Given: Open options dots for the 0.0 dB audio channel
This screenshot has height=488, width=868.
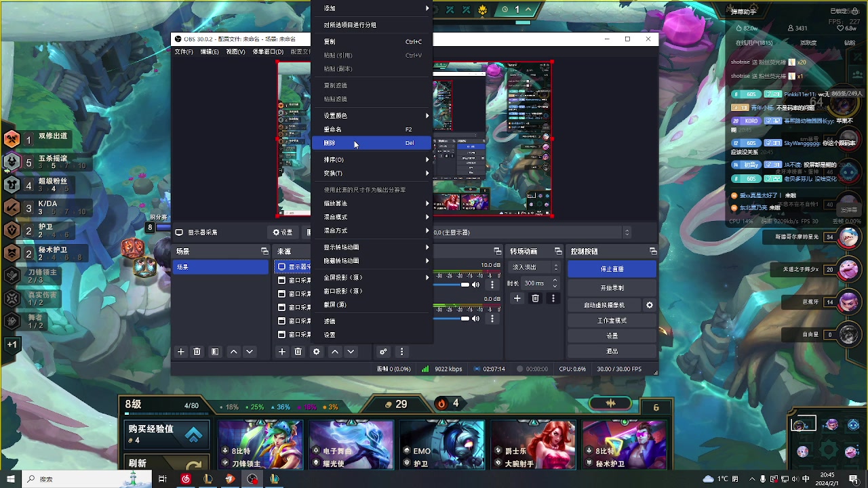Looking at the screenshot, I should coord(492,319).
